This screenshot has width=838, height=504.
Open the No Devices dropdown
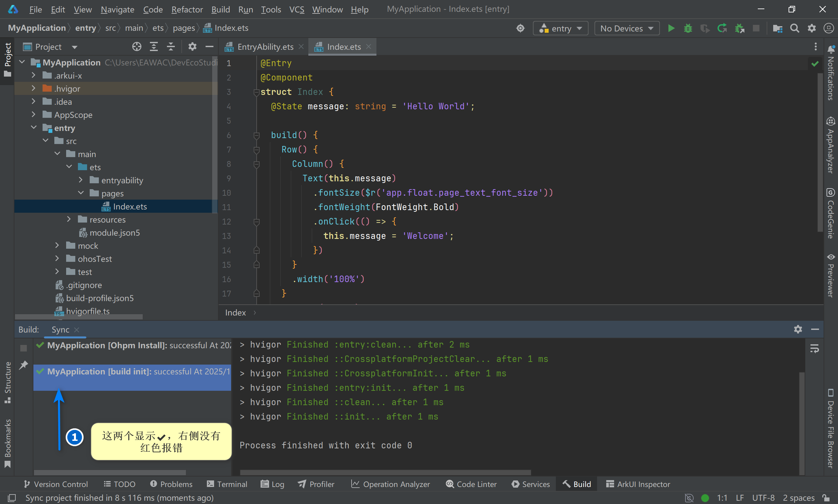(627, 28)
